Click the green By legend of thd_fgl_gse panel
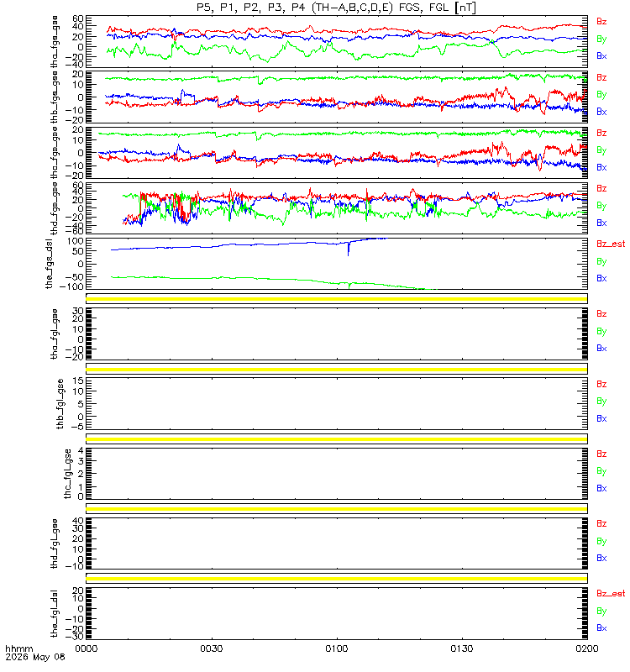The height and width of the screenshot is (672, 630). click(601, 541)
